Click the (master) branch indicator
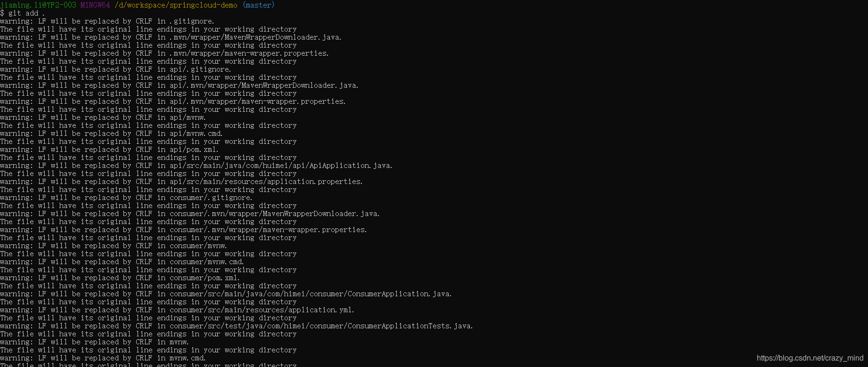The width and height of the screenshot is (868, 367). (258, 5)
